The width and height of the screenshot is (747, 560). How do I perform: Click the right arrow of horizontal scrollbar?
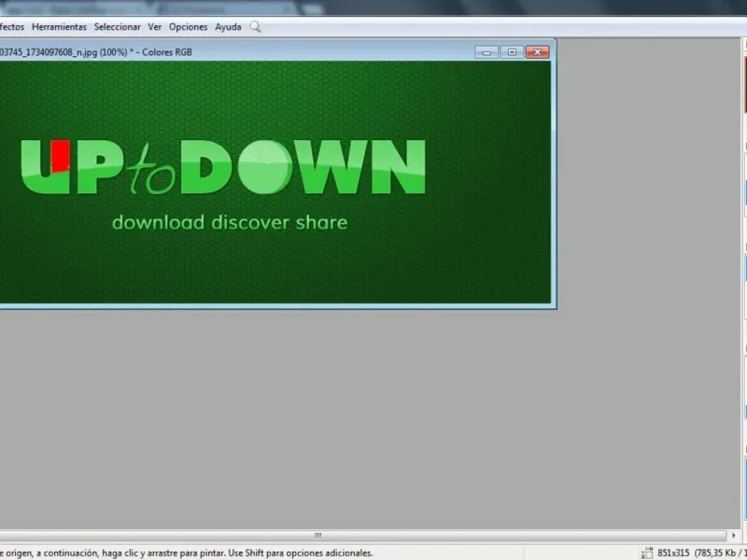[734, 535]
